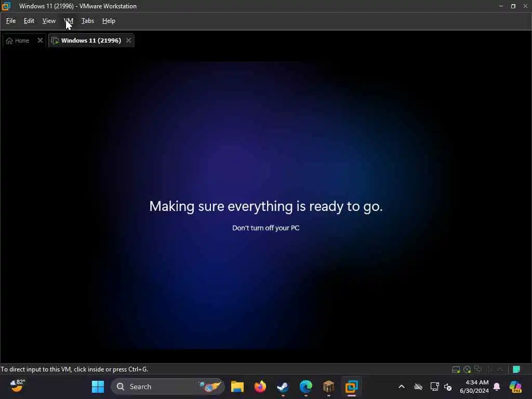Launch Firefox from the taskbar
This screenshot has height=399, width=532.
point(260,387)
